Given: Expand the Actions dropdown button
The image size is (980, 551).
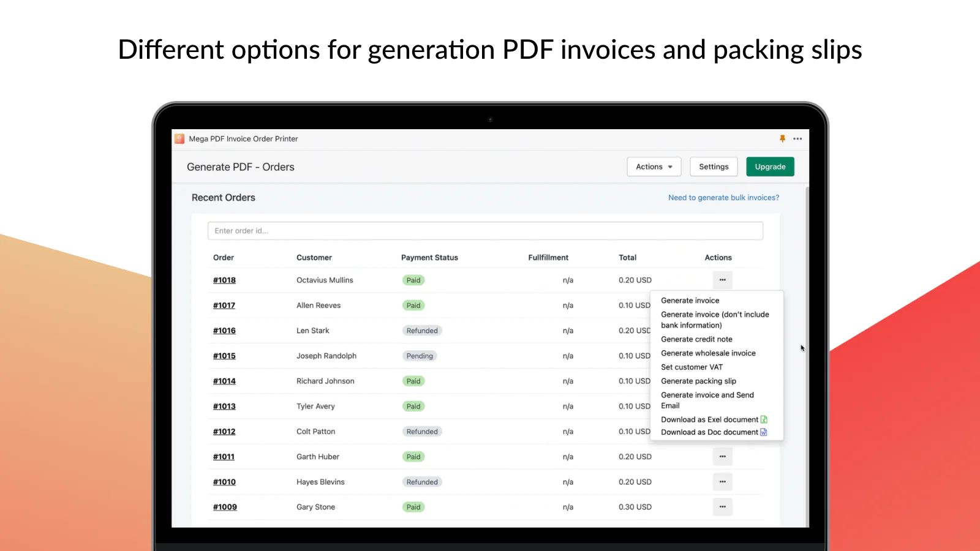Looking at the screenshot, I should click(654, 167).
